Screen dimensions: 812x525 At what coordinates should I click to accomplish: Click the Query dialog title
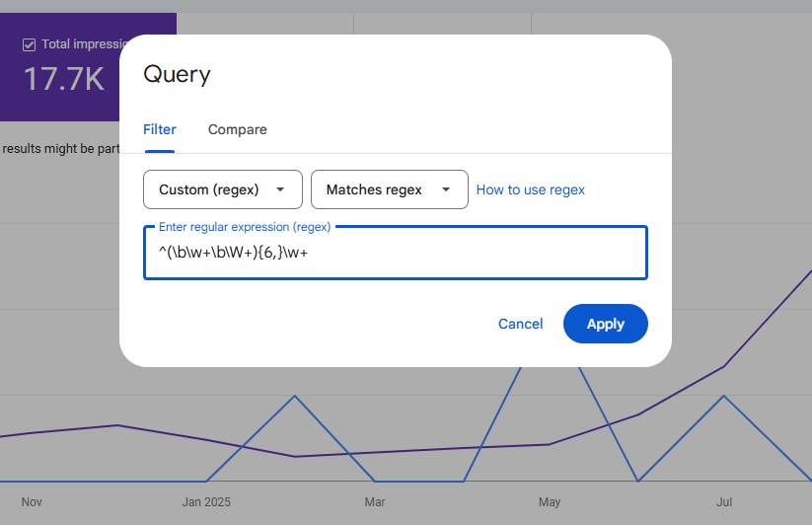click(177, 74)
